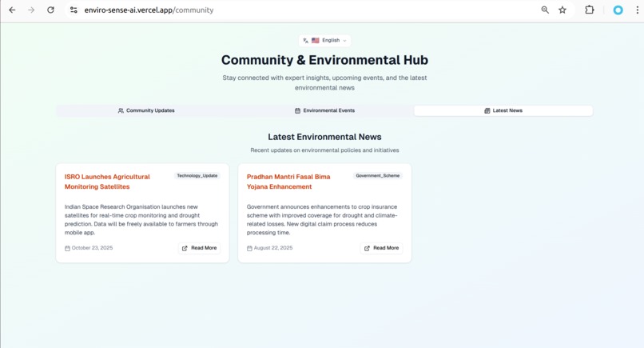Switch to the Environmental Events tab
This screenshot has height=348, width=644.
point(324,110)
